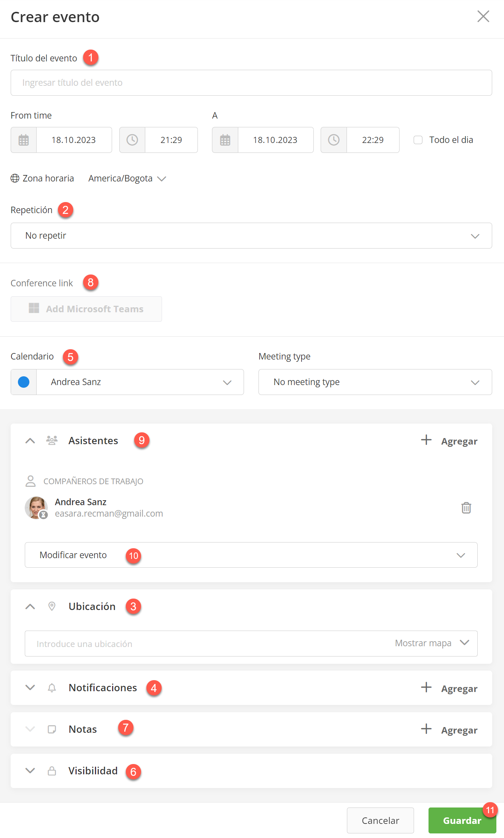The image size is (504, 838).
Task: Enable the Todo el dia checkbox
Action: coord(418,140)
